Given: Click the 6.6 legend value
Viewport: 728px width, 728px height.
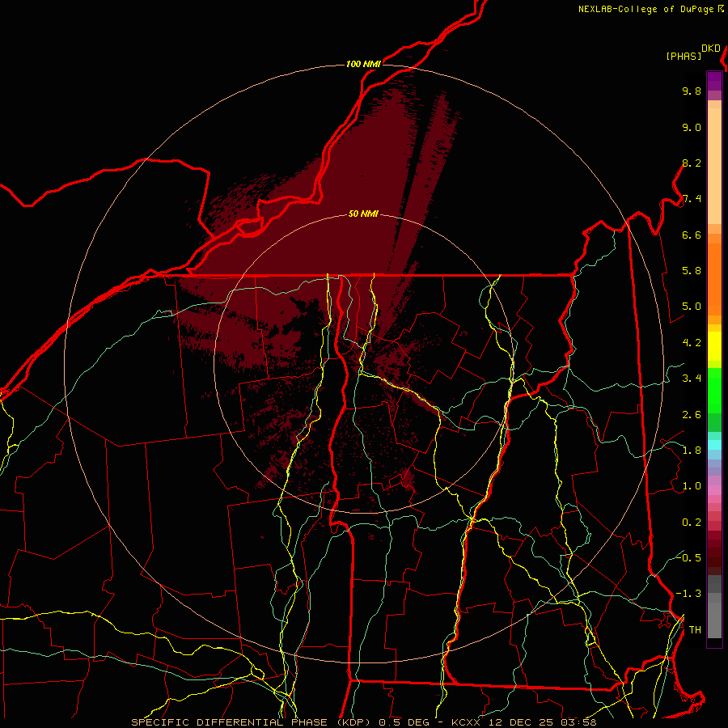Looking at the screenshot, I should coord(692,235).
